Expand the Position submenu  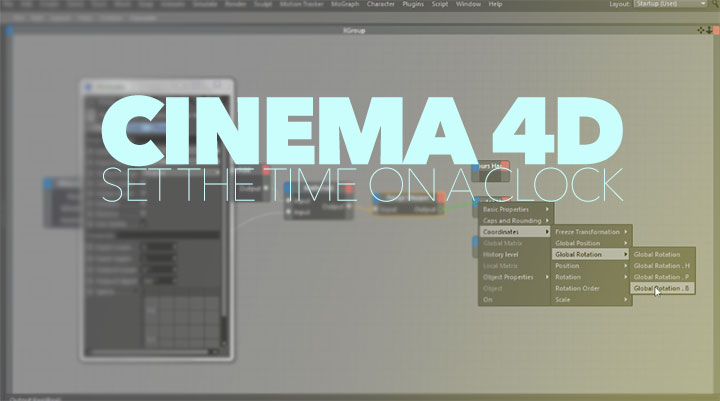(591, 265)
